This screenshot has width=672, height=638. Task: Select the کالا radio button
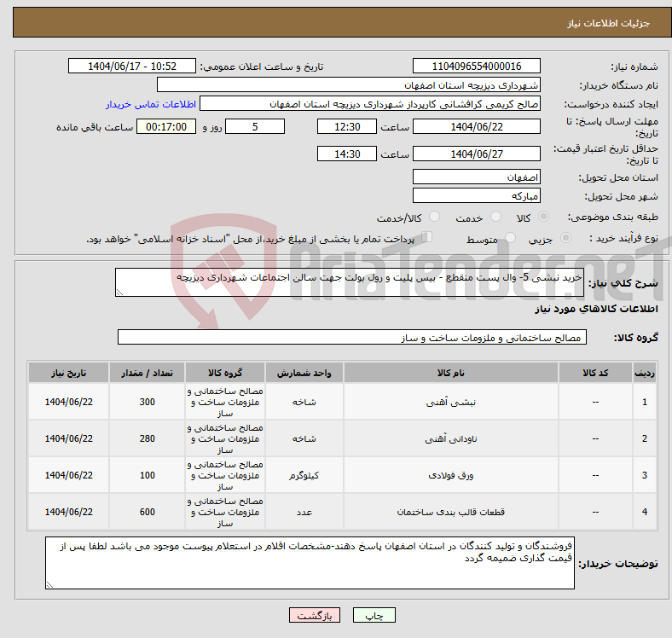pos(543,217)
